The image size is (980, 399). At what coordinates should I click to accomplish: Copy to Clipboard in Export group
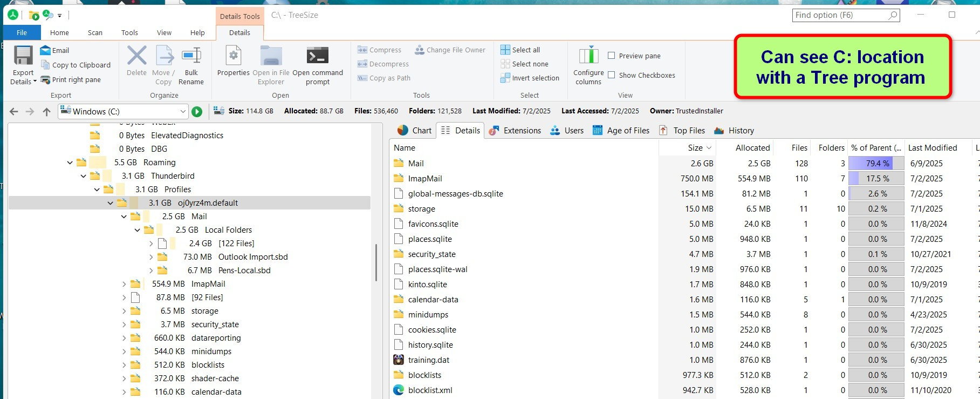(x=76, y=65)
